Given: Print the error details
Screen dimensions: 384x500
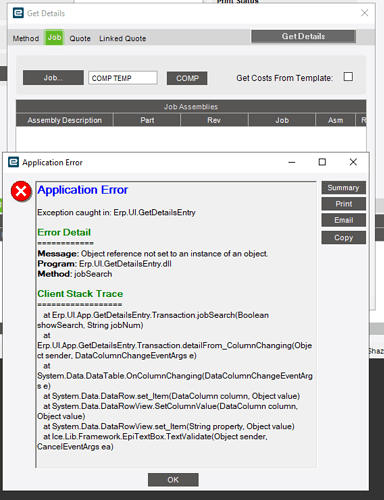Looking at the screenshot, I should [343, 204].
